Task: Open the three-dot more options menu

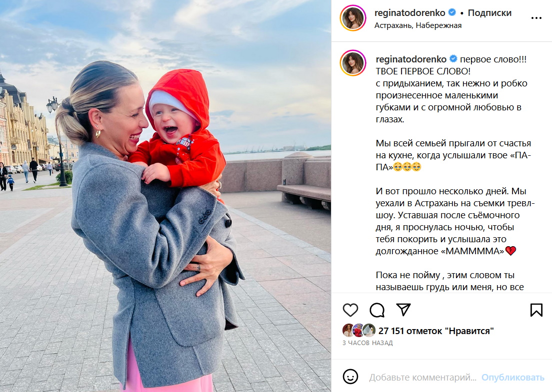Action: 536,18
